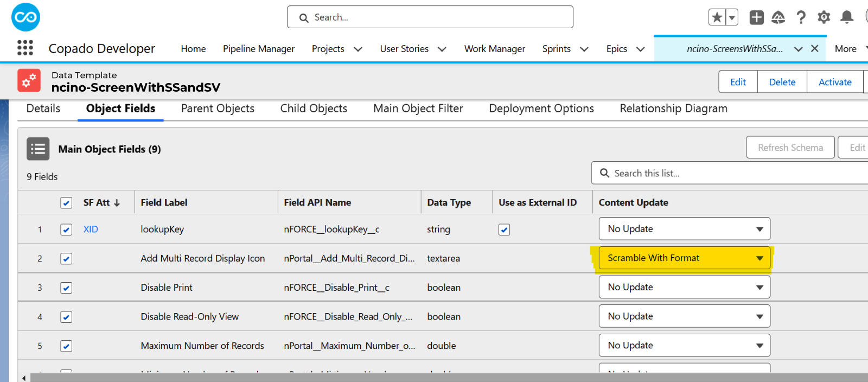Viewport: 868px width, 382px height.
Task: Switch to the Details tab
Action: (43, 109)
